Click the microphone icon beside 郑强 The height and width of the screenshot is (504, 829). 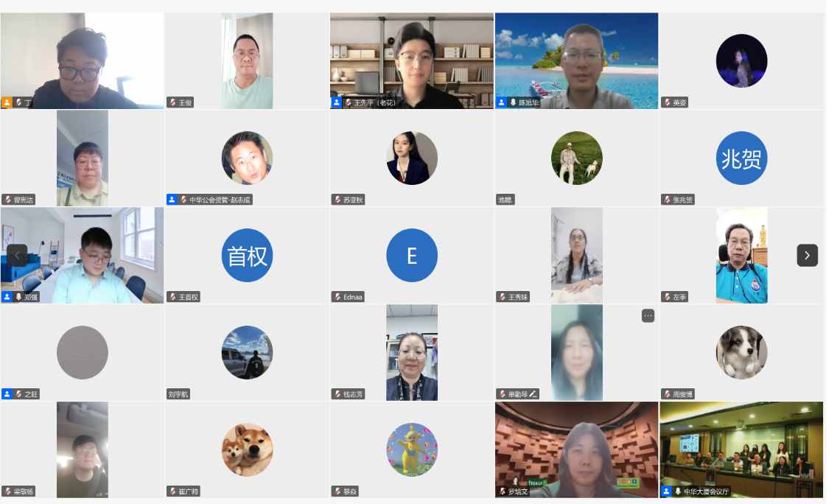(x=18, y=297)
